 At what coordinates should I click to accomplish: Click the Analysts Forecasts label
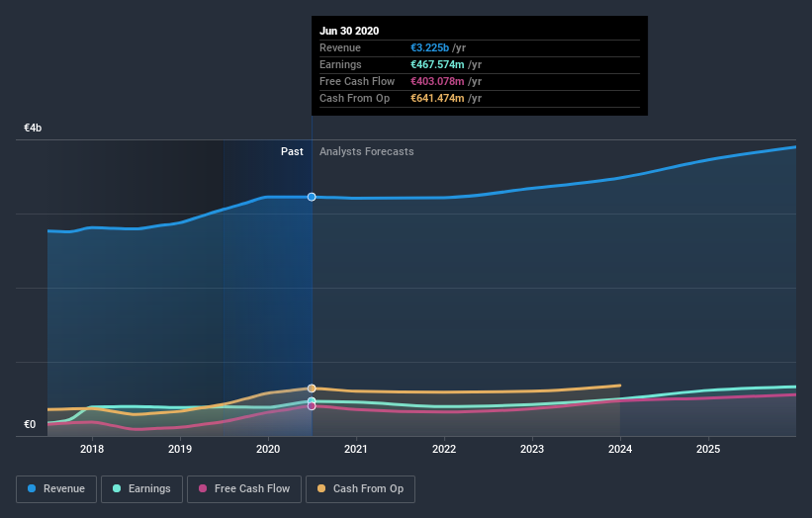point(367,151)
